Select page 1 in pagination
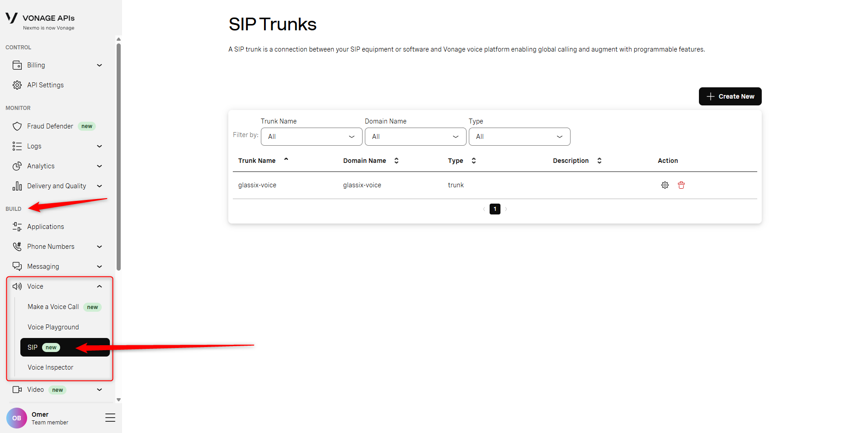 pyautogui.click(x=495, y=209)
